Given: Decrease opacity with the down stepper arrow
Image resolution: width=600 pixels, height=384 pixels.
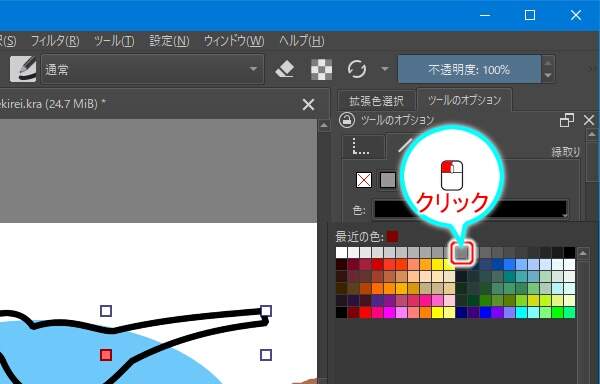Looking at the screenshot, I should 548,76.
